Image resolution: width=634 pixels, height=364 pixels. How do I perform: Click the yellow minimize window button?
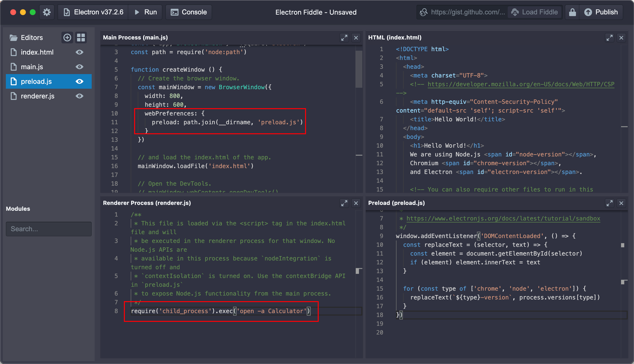click(x=23, y=12)
